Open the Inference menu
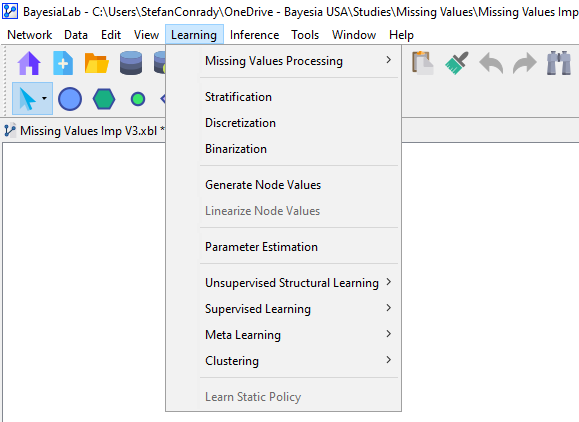Viewport: 579px width, 422px height. coord(254,35)
